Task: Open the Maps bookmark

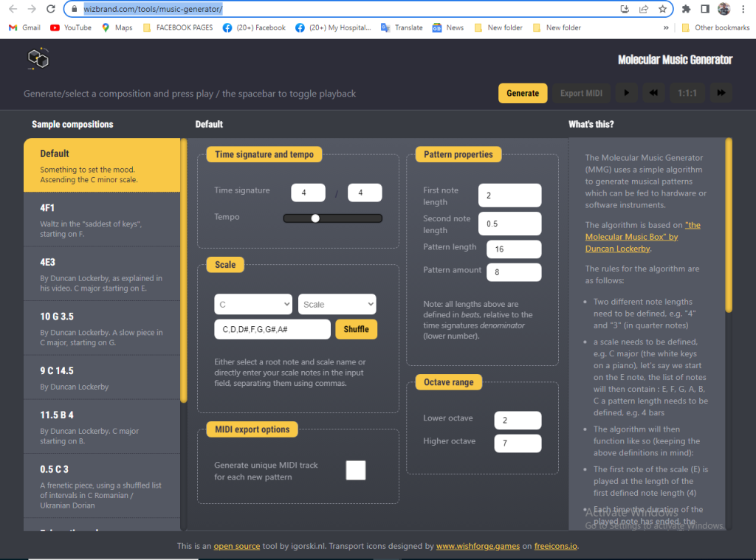Action: point(117,28)
